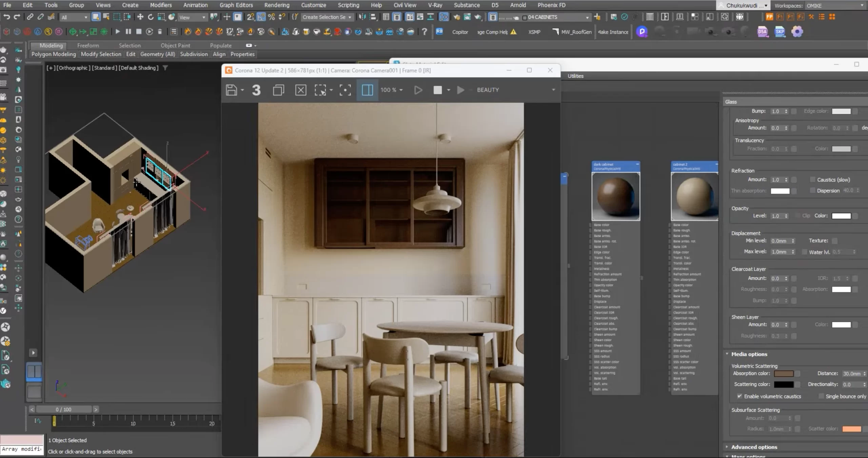Open the Modify Selection panel
The image size is (868, 458).
(x=101, y=54)
